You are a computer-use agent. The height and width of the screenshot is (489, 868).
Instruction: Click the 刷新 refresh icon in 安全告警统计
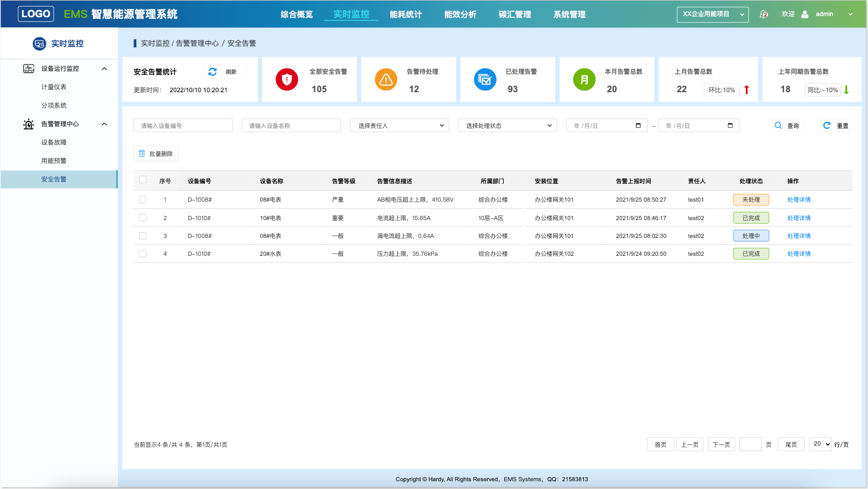(x=213, y=71)
